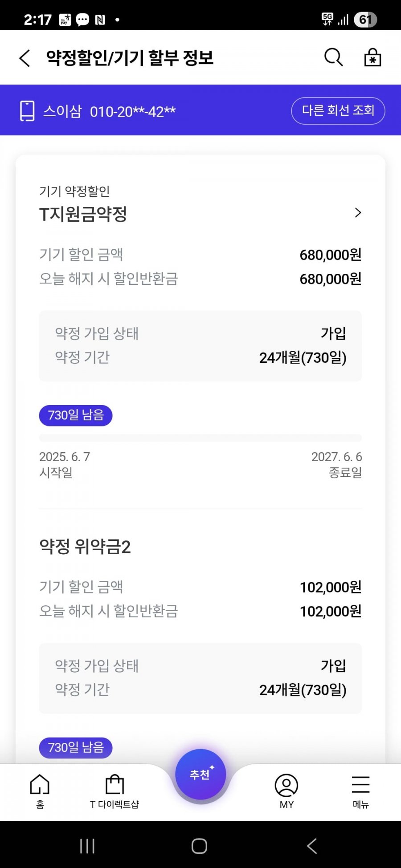Click 다른 회선 조회 button
The width and height of the screenshot is (401, 868).
click(x=338, y=110)
